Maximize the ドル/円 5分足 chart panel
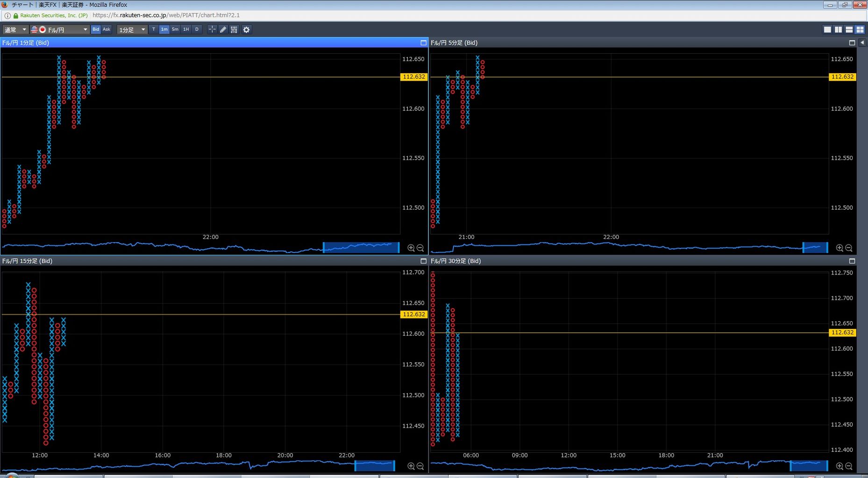Viewport: 868px width, 478px height. coord(852,42)
